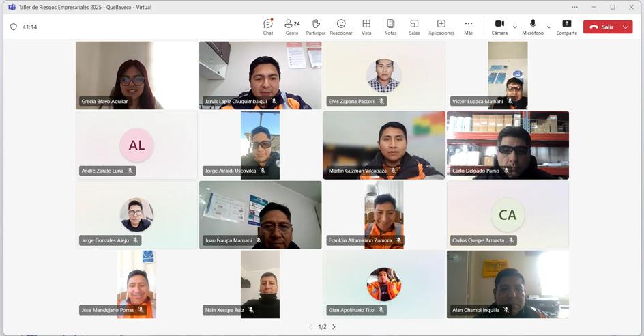Click muted mic icon of Carlo Delgado Pamo
The image size is (644, 336).
tap(506, 171)
